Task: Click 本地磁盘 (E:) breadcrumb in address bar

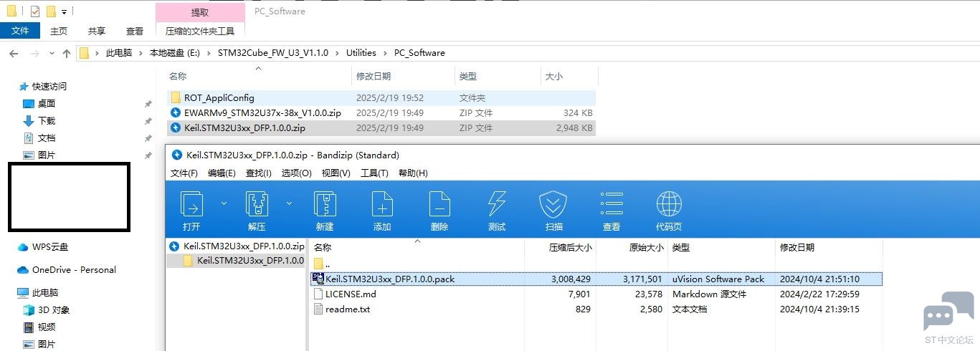Action: click(x=175, y=53)
